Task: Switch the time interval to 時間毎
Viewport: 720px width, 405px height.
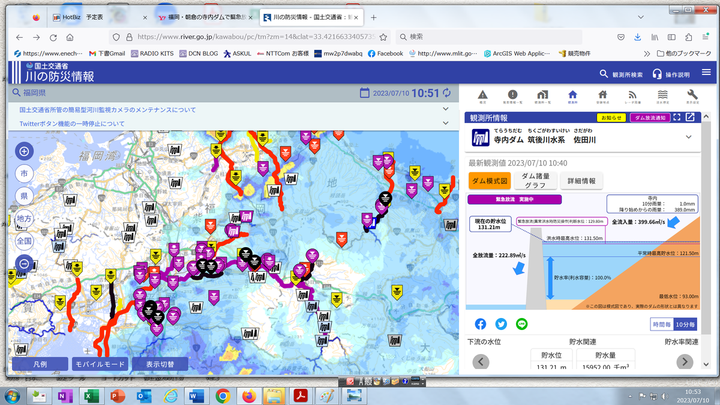Action: click(661, 324)
